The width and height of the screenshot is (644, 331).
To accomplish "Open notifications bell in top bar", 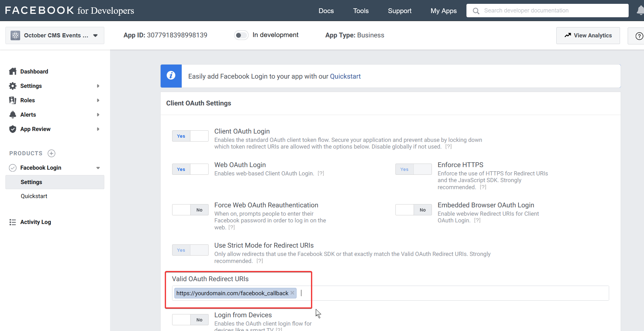I will click(x=640, y=11).
